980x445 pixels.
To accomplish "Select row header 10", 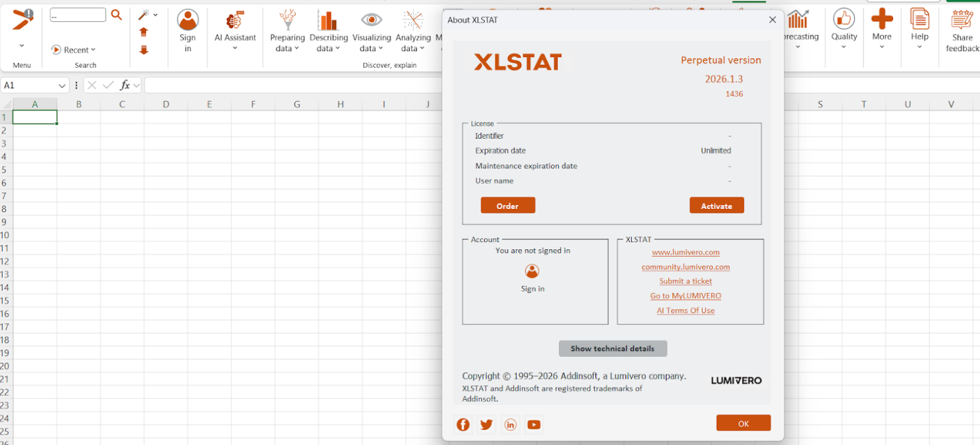I will click(5, 235).
